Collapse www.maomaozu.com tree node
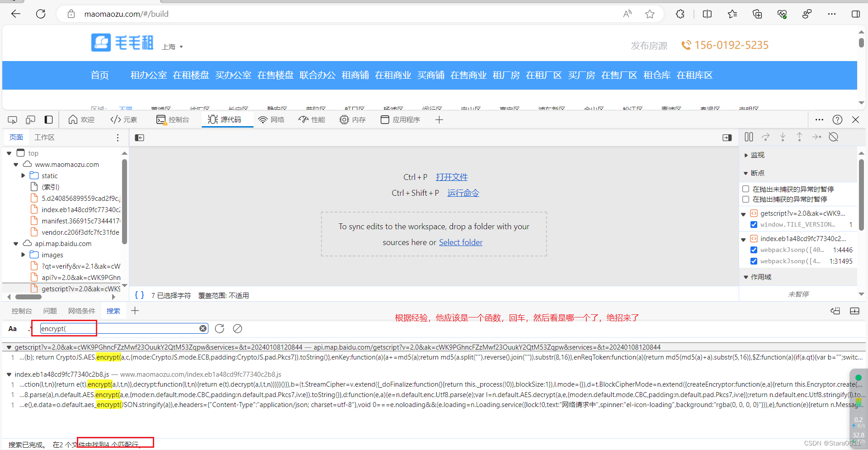 pyautogui.click(x=16, y=165)
